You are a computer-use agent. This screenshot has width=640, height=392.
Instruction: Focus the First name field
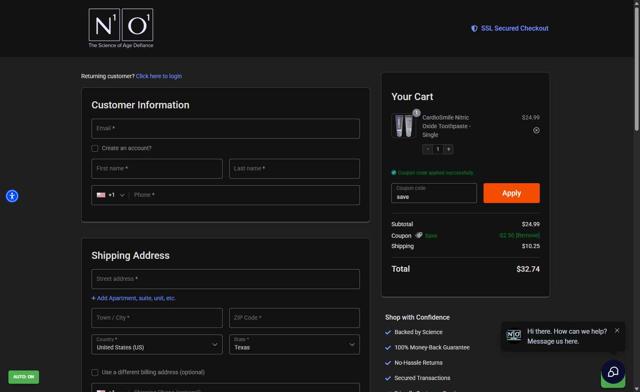pyautogui.click(x=157, y=168)
